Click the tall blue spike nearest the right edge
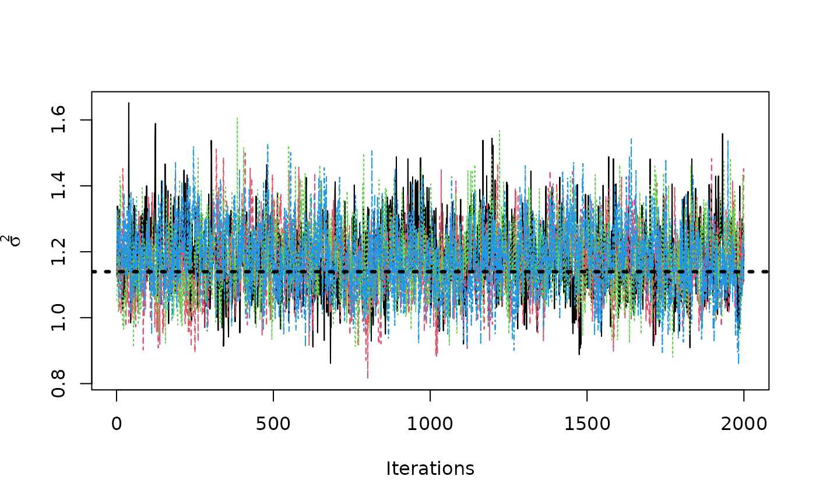The height and width of the screenshot is (504, 816). coord(727,141)
